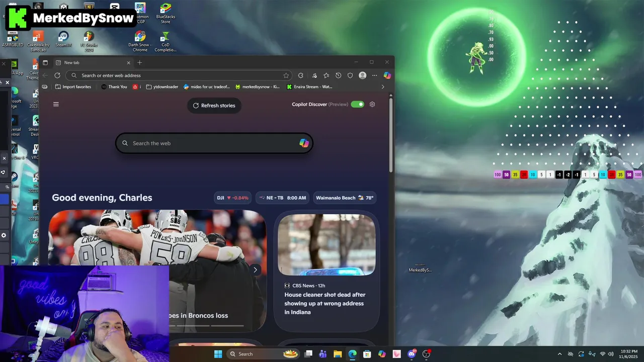Screen dimensions: 644x362
Task: Click the cyan 10 swatch left of center
Action: 533,175
